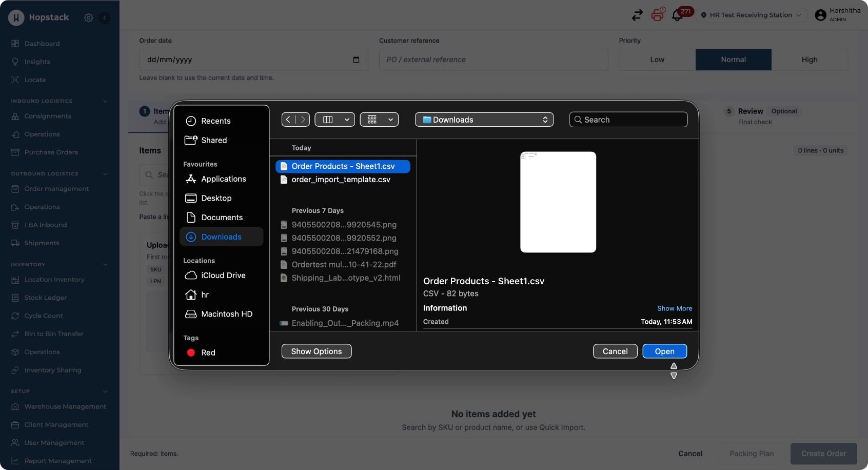Go to Review step tab
This screenshot has height=470, width=868.
point(762,116)
